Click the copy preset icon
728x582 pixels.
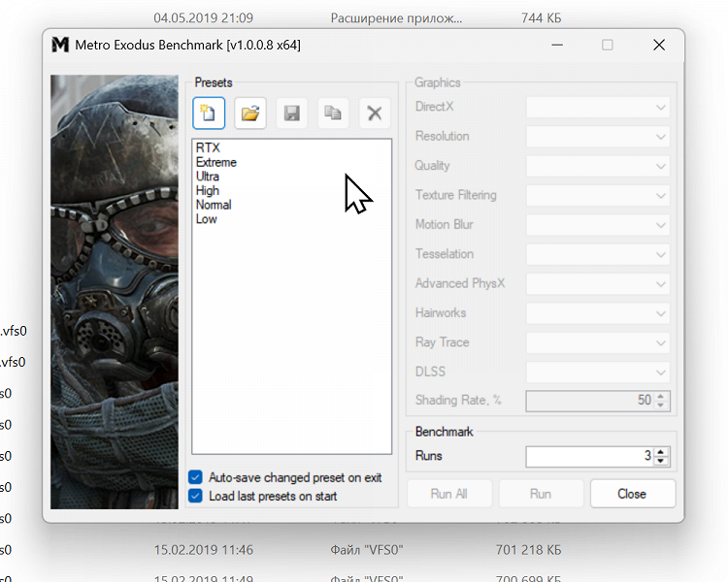click(x=333, y=113)
